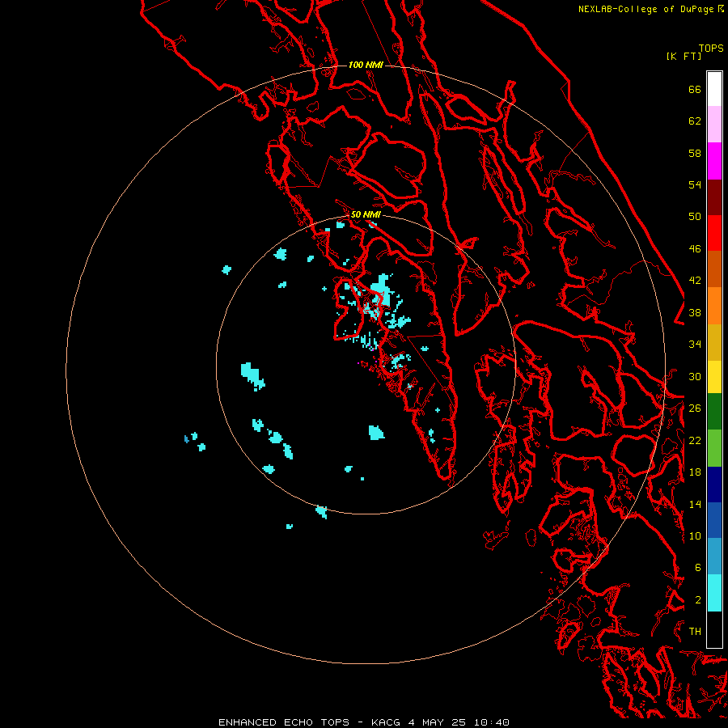728x728 pixels.
Task: Click the yellow swatch on the color scale
Action: [x=714, y=377]
